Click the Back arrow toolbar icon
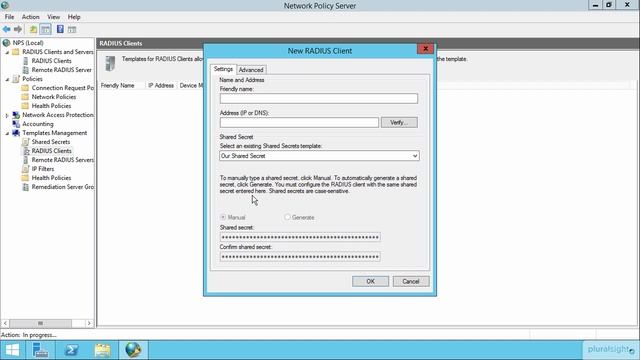This screenshot has height=360, width=640. click(7, 29)
